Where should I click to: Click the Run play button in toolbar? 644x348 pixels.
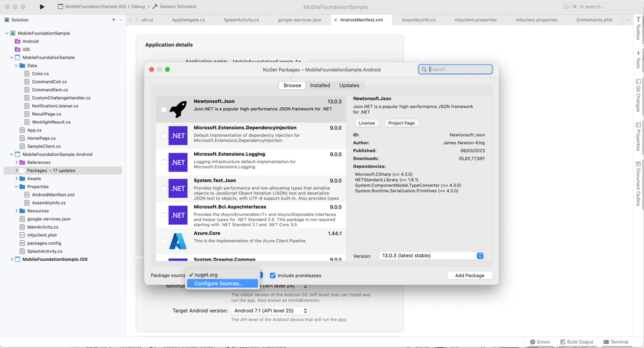[42, 7]
